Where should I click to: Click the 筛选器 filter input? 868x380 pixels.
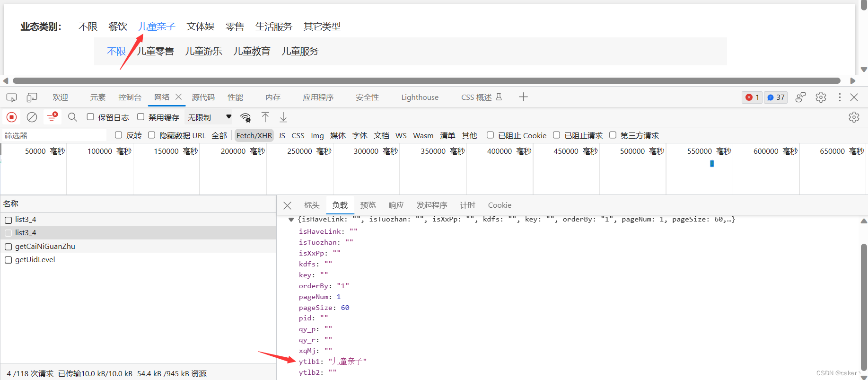coord(54,135)
